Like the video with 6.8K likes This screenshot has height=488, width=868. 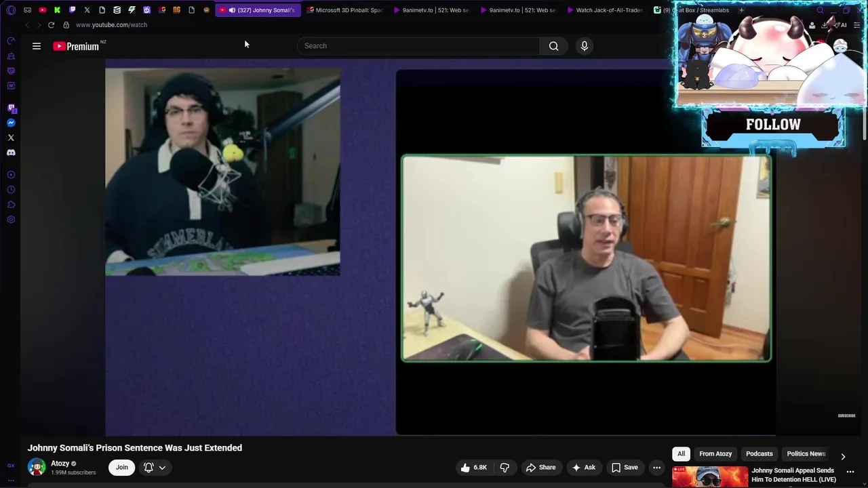click(x=474, y=467)
